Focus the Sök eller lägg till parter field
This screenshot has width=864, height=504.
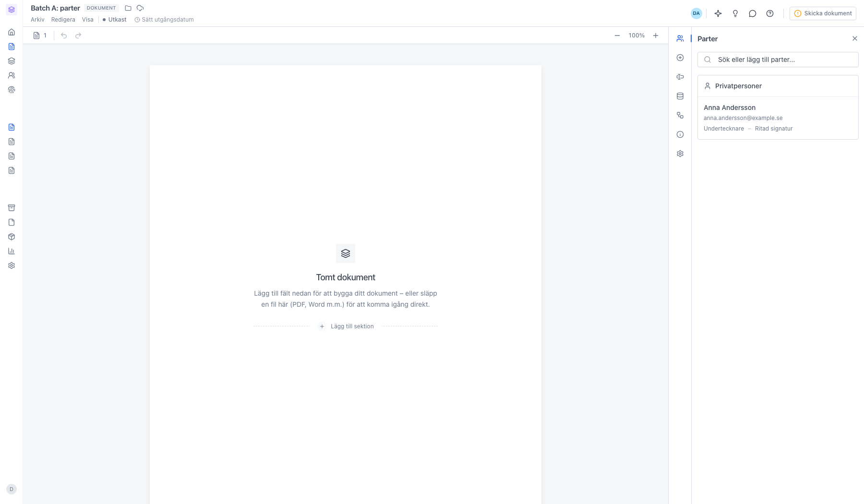(778, 60)
